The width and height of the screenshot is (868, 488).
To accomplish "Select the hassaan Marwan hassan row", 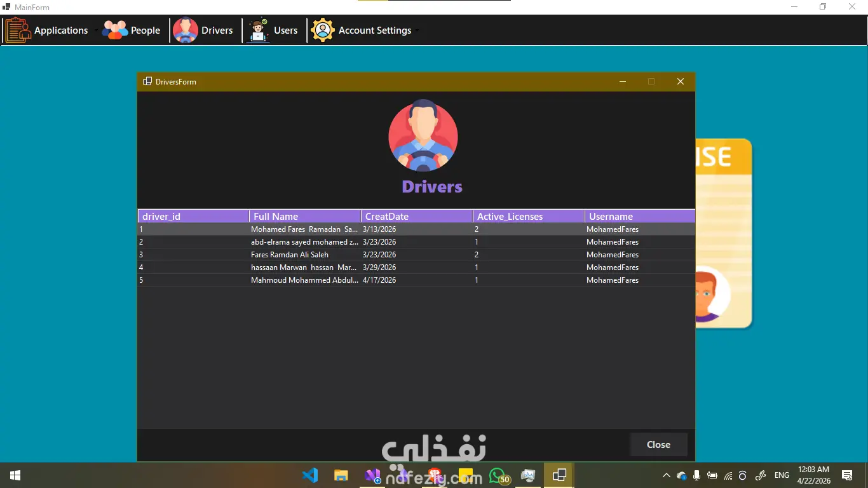I will click(x=416, y=268).
